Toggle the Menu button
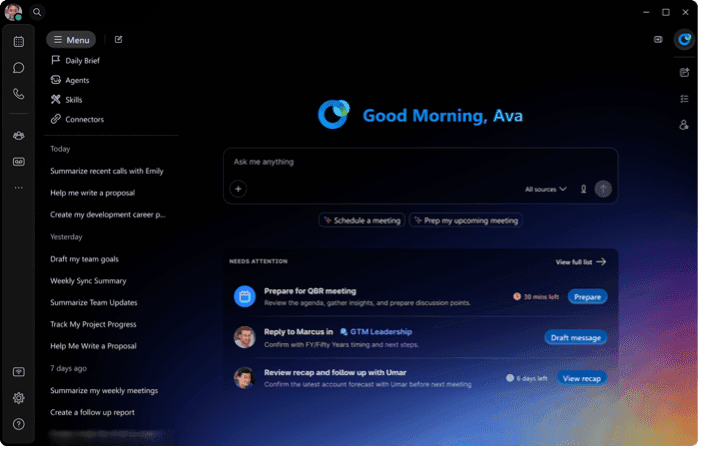The width and height of the screenshot is (702, 449). pos(71,40)
